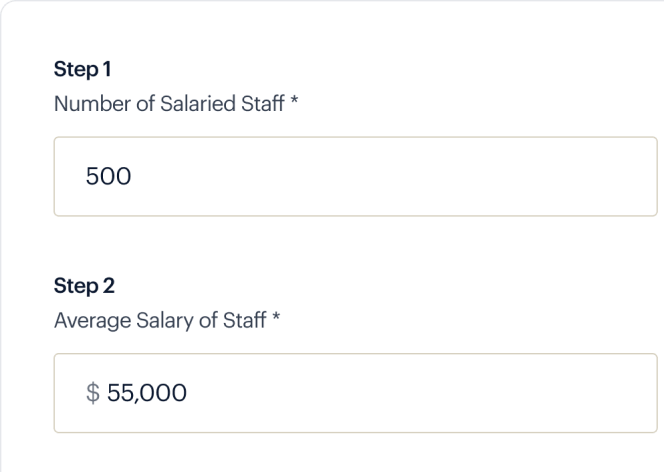Viewport: 664px width, 472px height.
Task: Click the Step 1 heading
Action: point(83,69)
